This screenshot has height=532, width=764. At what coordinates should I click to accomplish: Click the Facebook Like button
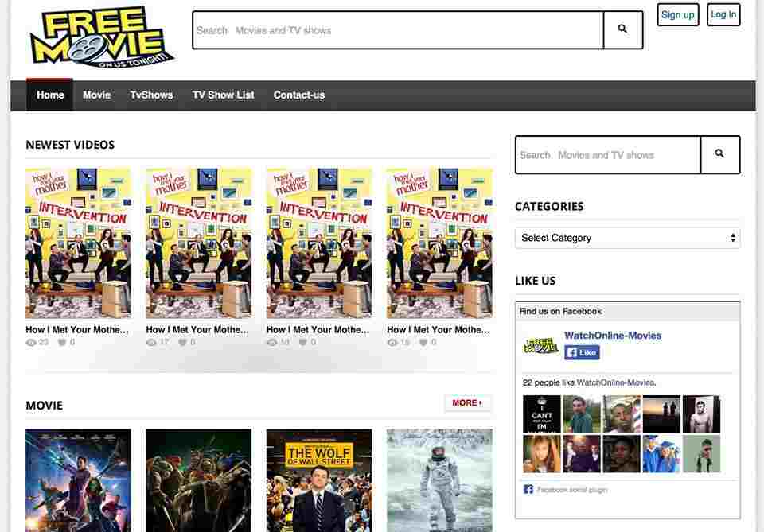coord(582,352)
